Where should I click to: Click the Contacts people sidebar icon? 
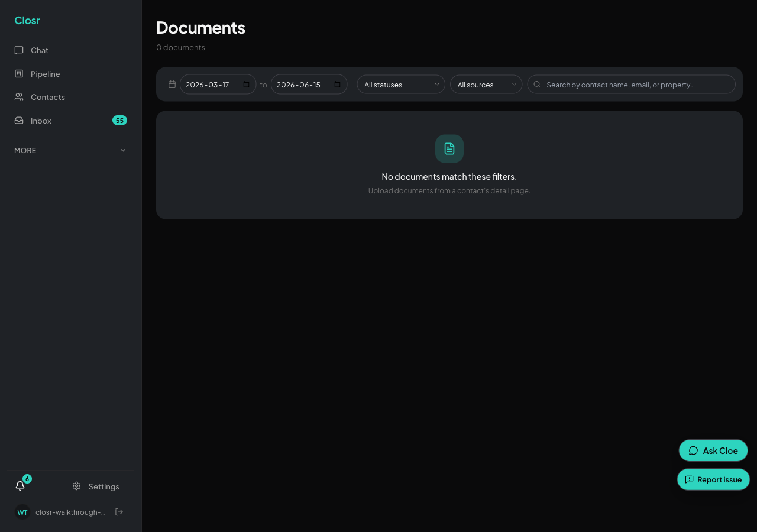coord(19,97)
